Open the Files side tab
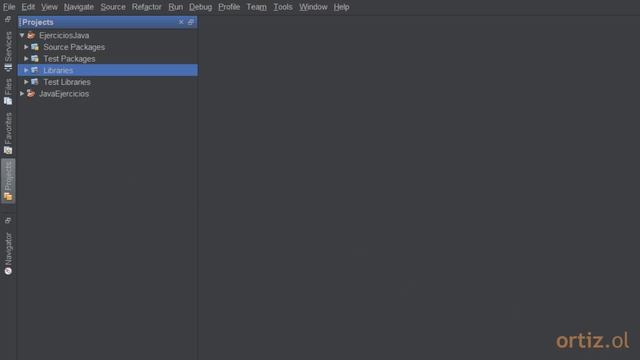The height and width of the screenshot is (360, 640). pyautogui.click(x=8, y=92)
